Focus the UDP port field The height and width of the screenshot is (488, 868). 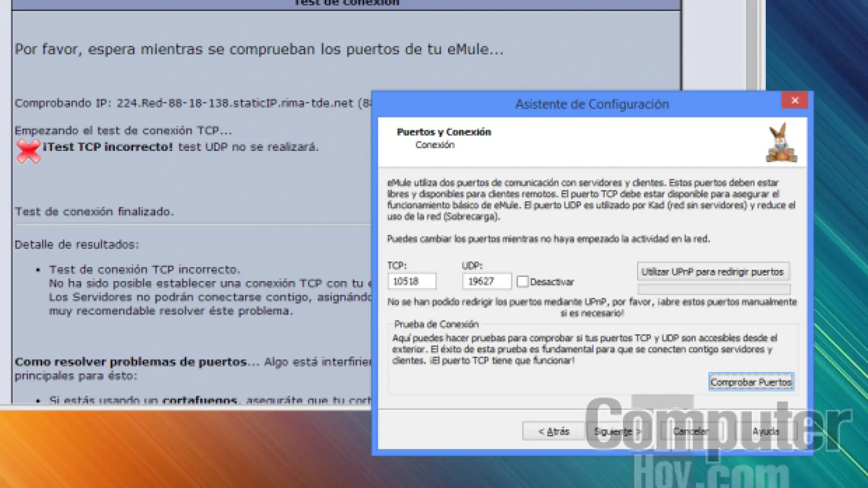point(486,282)
